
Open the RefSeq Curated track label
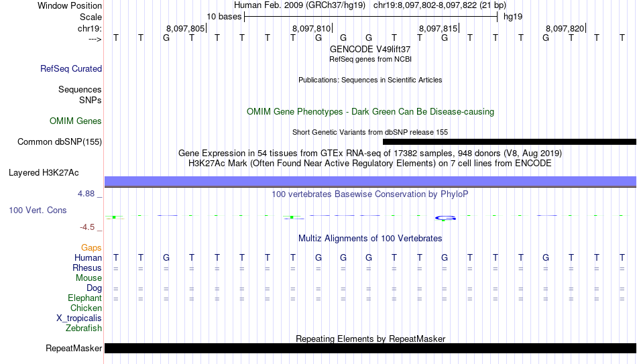pos(70,68)
